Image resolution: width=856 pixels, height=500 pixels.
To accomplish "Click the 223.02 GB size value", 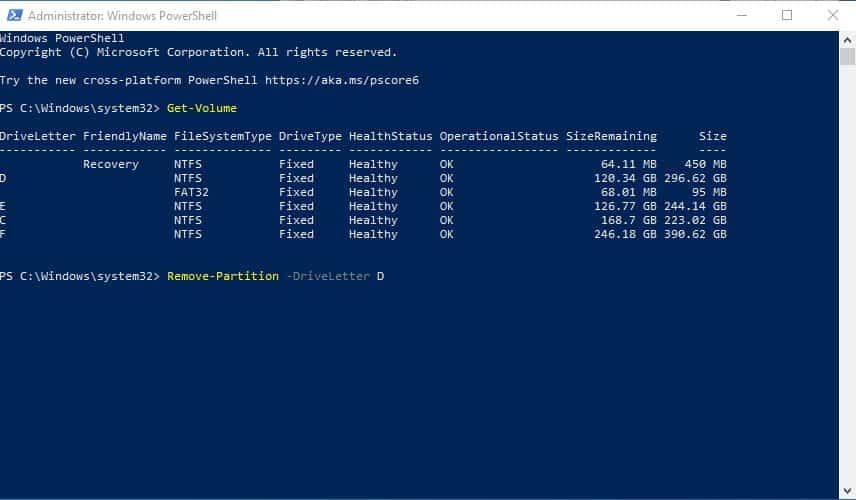I will click(x=695, y=220).
